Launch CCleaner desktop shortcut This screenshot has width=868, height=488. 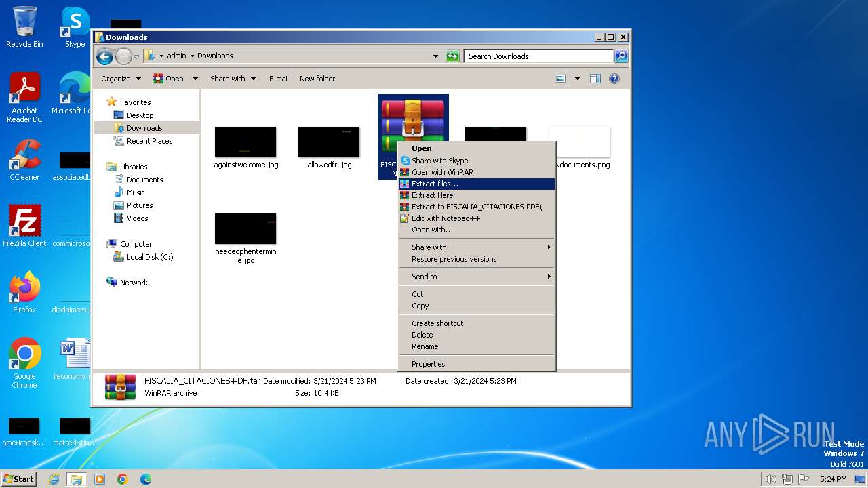pyautogui.click(x=24, y=160)
